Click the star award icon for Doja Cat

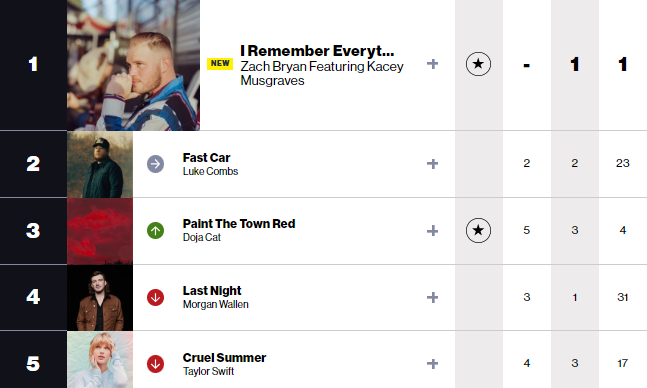coord(478,230)
